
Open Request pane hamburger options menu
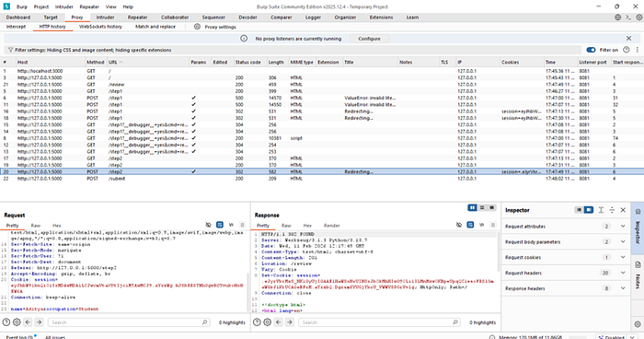(242, 225)
